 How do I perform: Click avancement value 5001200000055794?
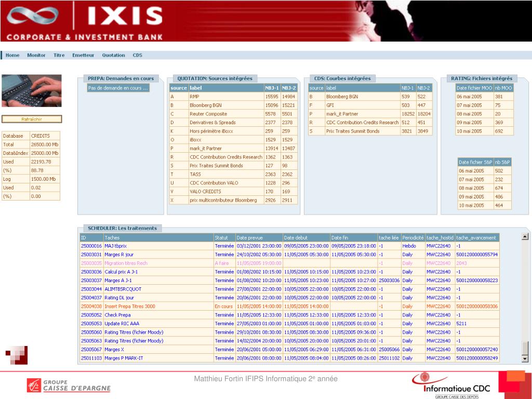[x=477, y=255]
